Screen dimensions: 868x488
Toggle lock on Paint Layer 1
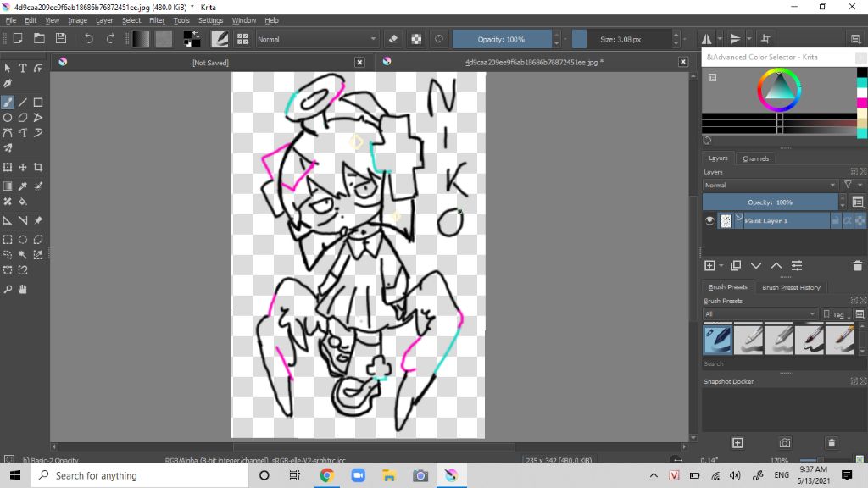835,221
